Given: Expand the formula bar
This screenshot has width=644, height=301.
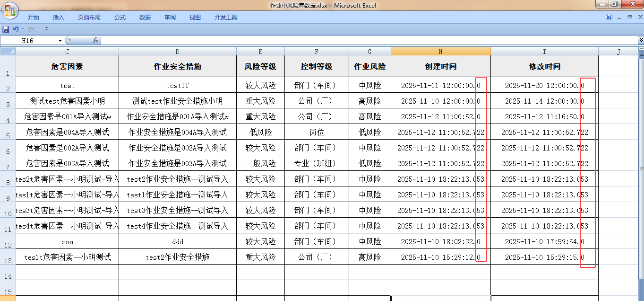Looking at the screenshot, I should coord(641,41).
